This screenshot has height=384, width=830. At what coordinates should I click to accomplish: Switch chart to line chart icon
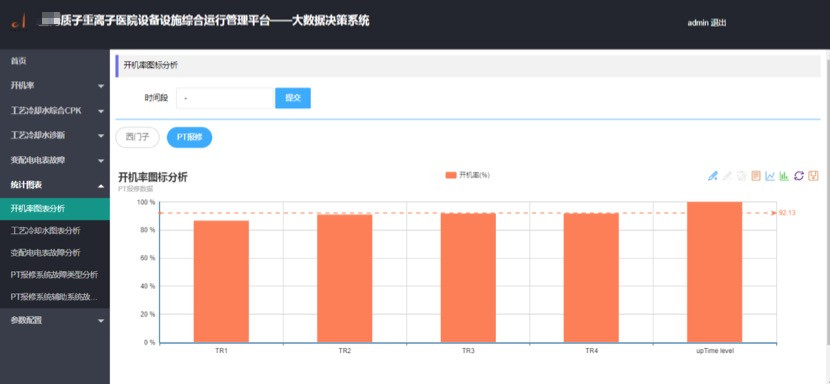770,176
